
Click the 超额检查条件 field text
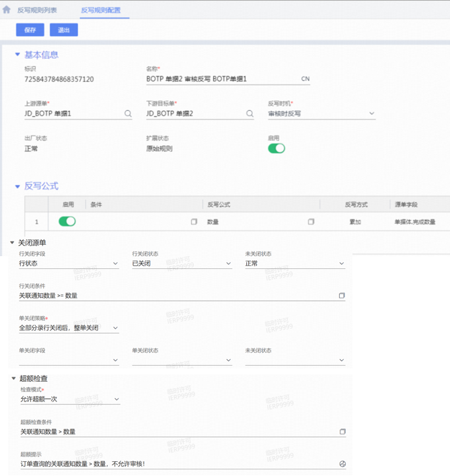coord(48,432)
